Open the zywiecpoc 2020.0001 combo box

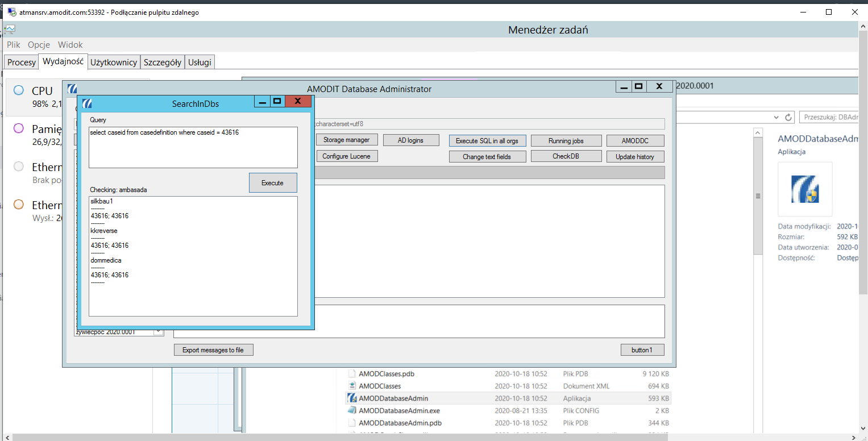(159, 332)
